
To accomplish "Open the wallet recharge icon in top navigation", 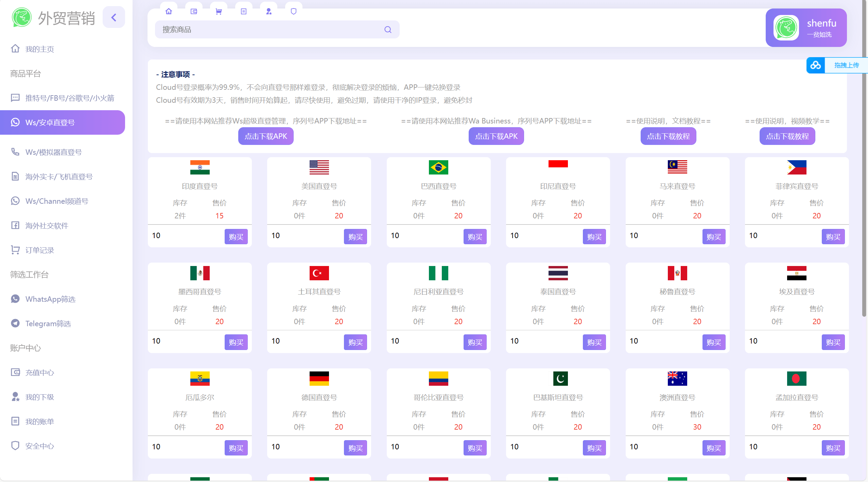I will (x=194, y=11).
